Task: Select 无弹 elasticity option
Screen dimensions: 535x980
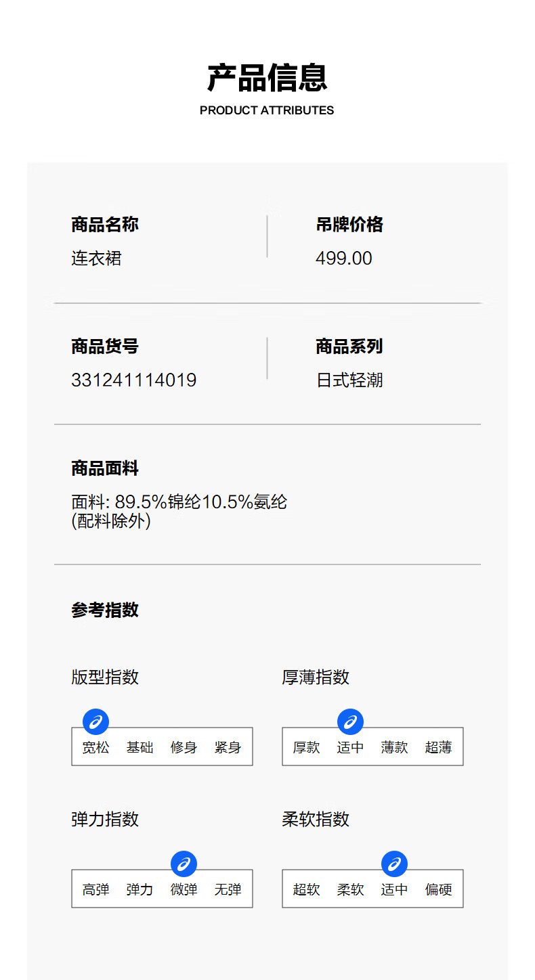Action: [x=228, y=889]
